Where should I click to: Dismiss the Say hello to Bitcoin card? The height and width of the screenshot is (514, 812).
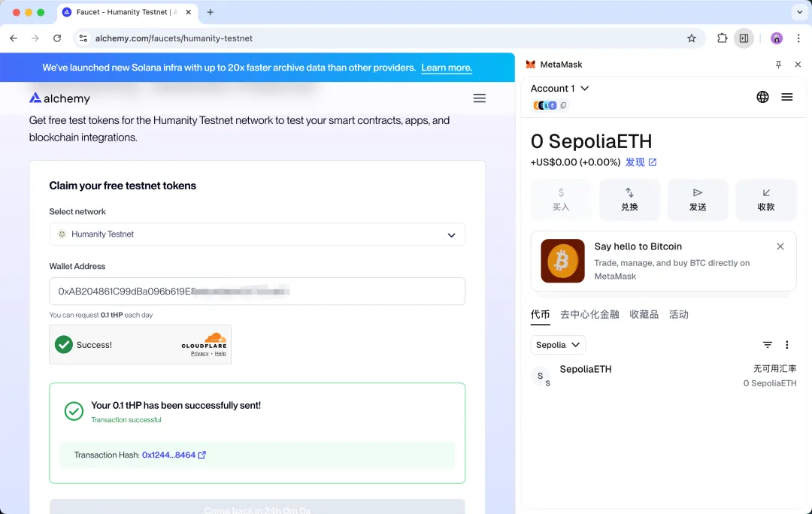780,246
